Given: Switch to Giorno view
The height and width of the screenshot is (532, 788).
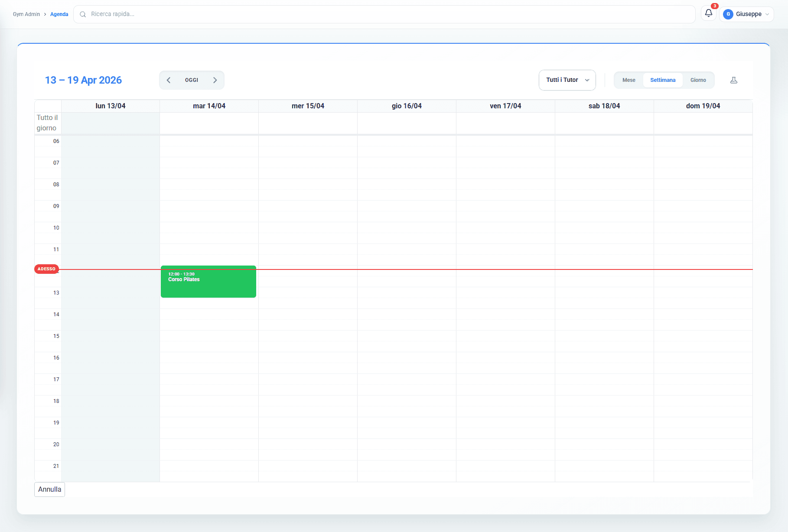Looking at the screenshot, I should point(698,80).
